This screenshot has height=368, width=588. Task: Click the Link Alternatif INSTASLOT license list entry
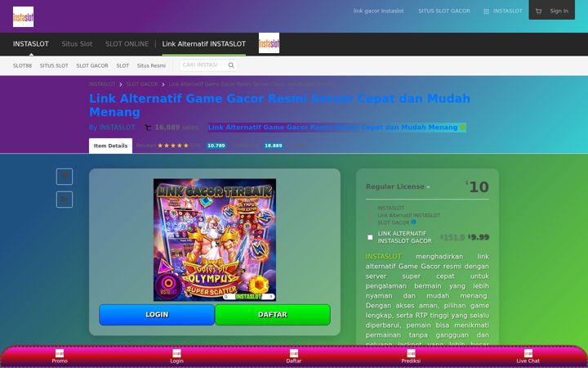click(409, 215)
